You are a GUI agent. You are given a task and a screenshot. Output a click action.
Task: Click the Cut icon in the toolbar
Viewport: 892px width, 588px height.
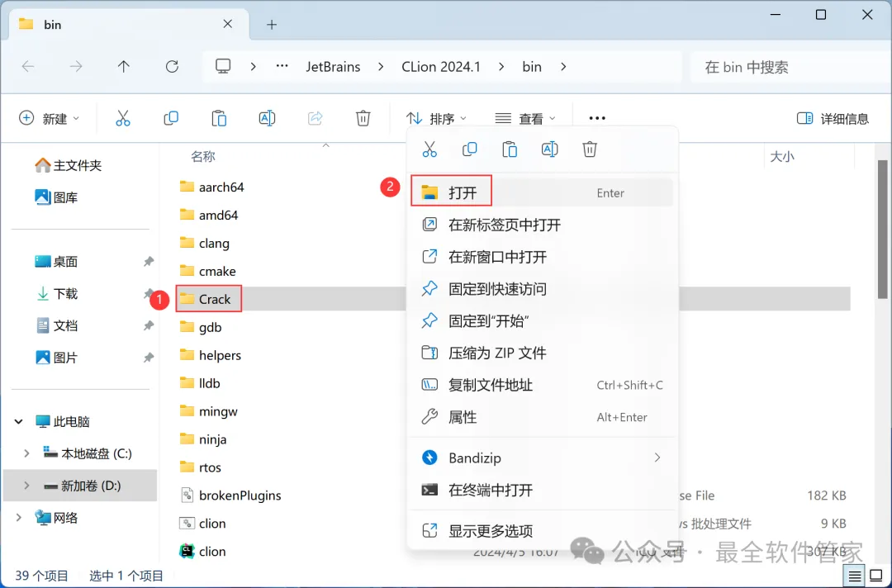[123, 118]
